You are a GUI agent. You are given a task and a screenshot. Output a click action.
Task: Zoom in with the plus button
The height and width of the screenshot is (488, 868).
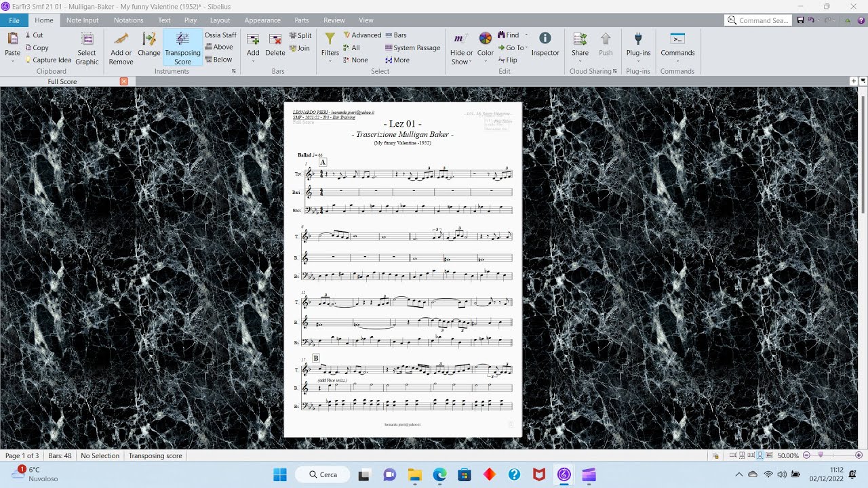(859, 455)
